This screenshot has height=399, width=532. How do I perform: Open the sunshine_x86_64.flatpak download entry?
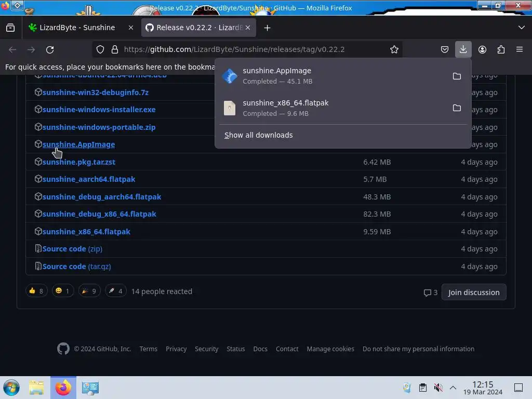(332, 108)
